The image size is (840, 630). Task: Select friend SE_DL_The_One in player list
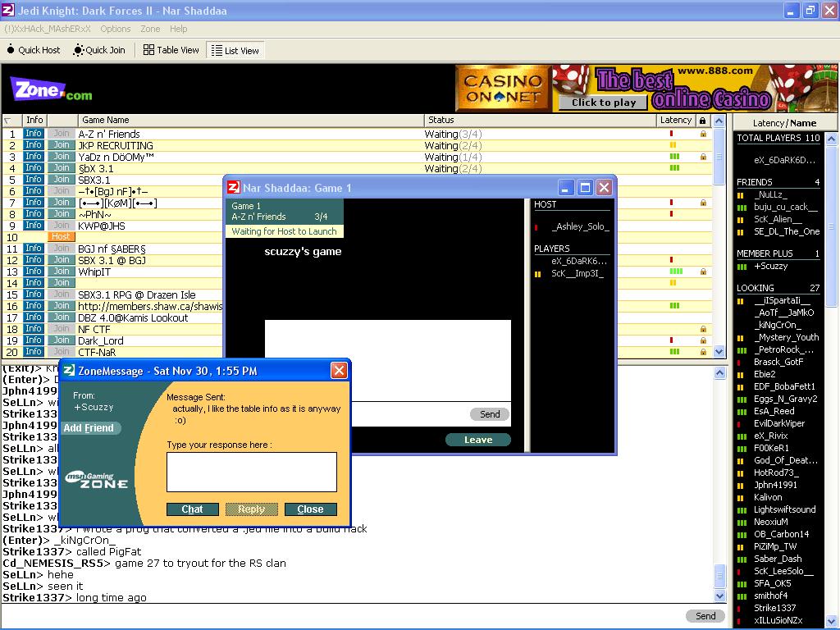787,232
